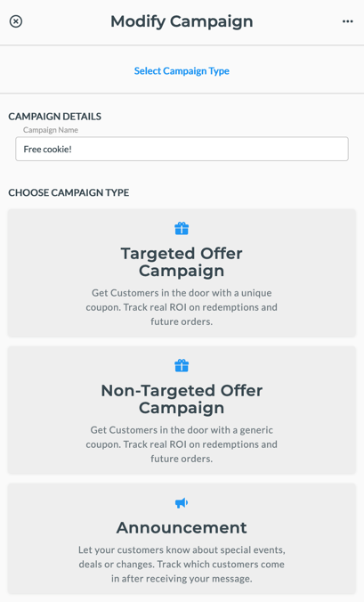The height and width of the screenshot is (602, 364).
Task: Click the CAMPAIGN DETAILS section heading
Action: [x=55, y=117]
